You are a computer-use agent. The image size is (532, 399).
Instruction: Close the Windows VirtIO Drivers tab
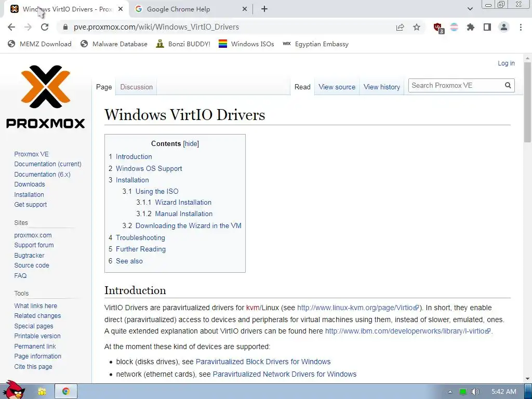coord(121,9)
